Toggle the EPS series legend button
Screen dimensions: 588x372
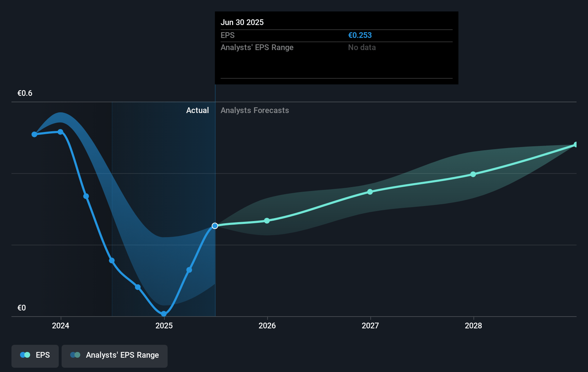pyautogui.click(x=35, y=355)
